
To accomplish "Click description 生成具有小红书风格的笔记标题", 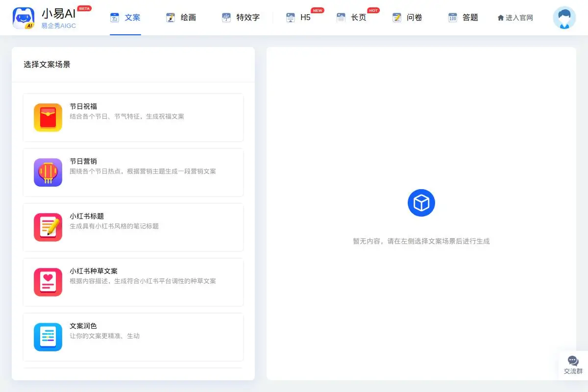I will (114, 226).
